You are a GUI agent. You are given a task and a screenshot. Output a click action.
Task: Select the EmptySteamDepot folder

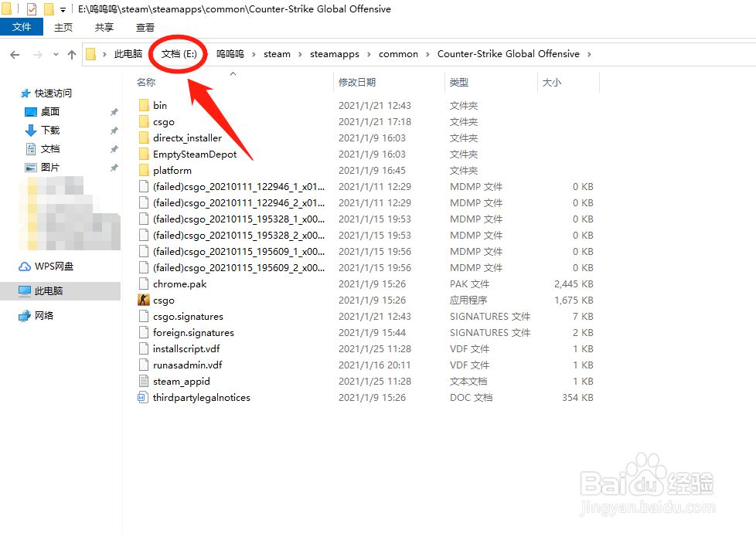[195, 154]
